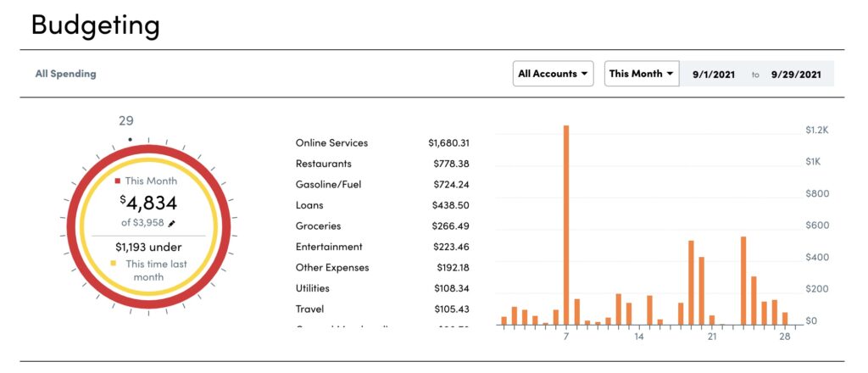Expand the This Month period dropdown
Image resolution: width=868 pixels, height=373 pixels.
click(x=642, y=74)
